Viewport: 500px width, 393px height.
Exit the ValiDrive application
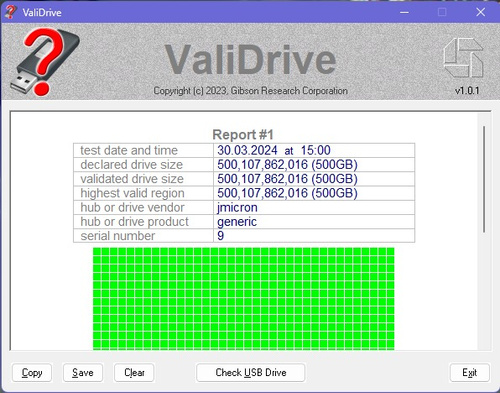click(x=470, y=372)
